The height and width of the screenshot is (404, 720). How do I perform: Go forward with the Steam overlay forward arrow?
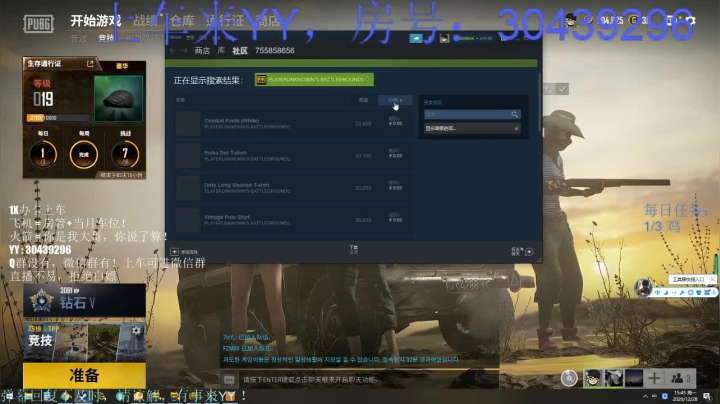[x=185, y=50]
